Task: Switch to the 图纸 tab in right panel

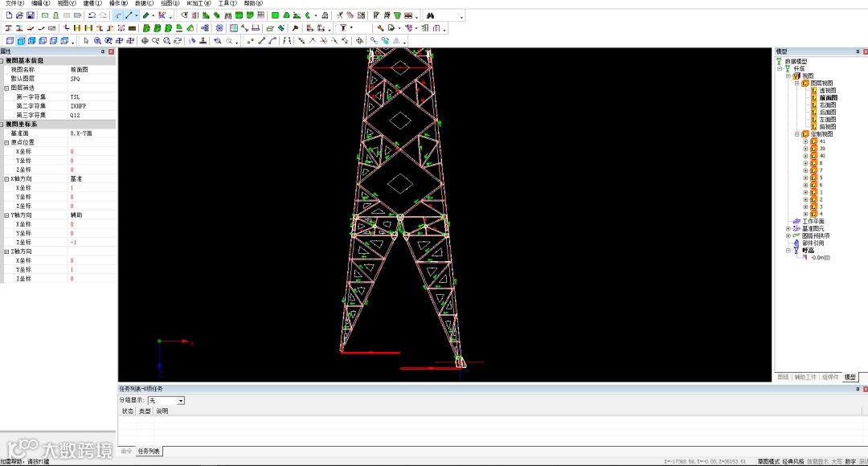Action: [783, 377]
